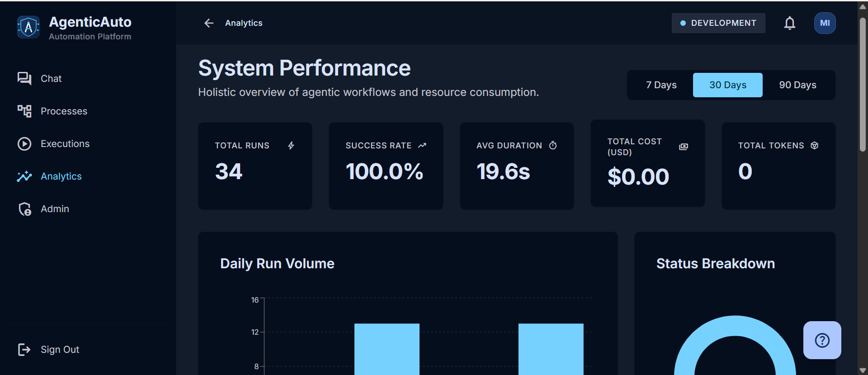Click the Analytics line-chart icon

[24, 176]
